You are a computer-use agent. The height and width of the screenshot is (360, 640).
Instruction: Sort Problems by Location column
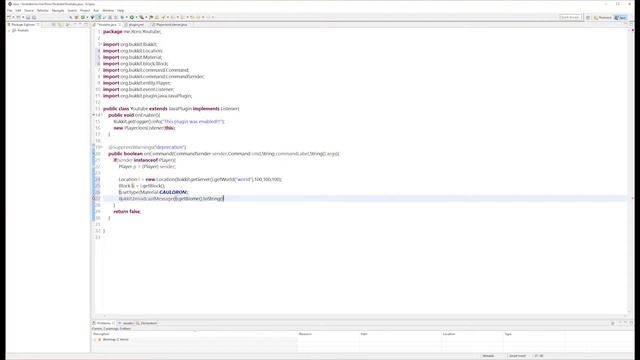click(473, 334)
